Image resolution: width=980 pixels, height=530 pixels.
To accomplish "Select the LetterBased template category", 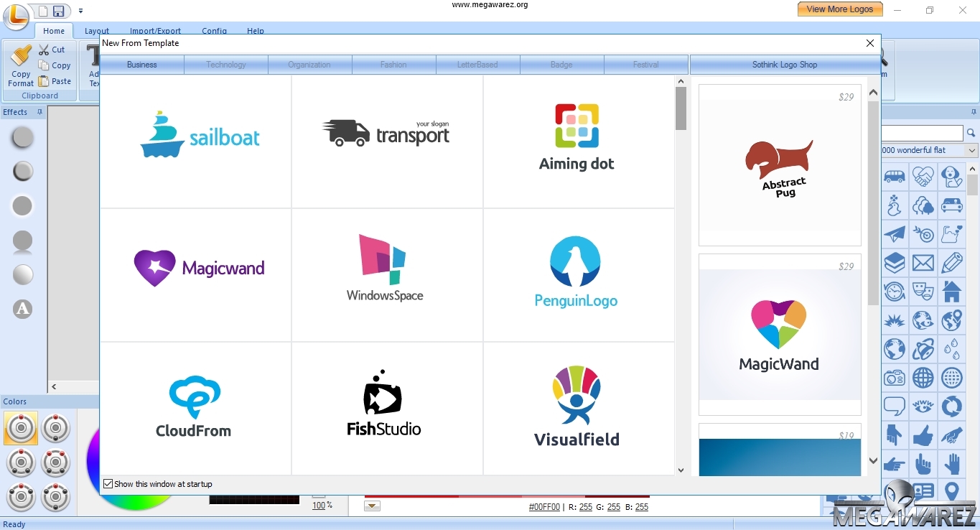I will point(477,65).
